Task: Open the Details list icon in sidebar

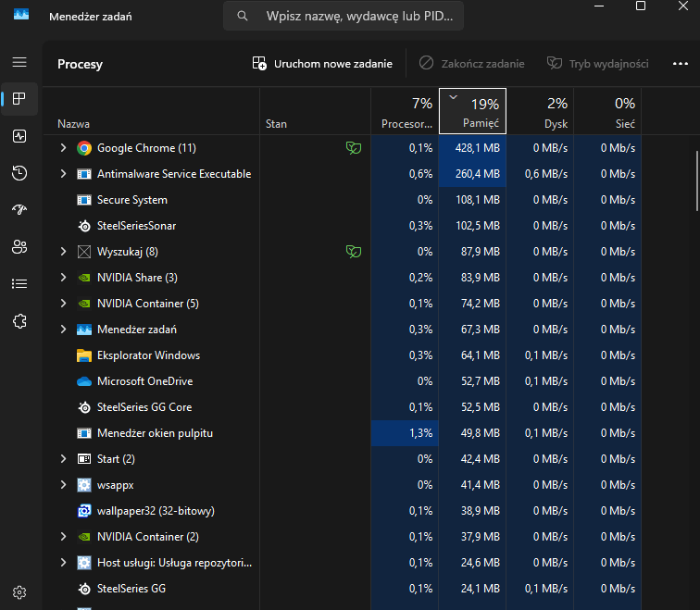Action: coord(19,284)
